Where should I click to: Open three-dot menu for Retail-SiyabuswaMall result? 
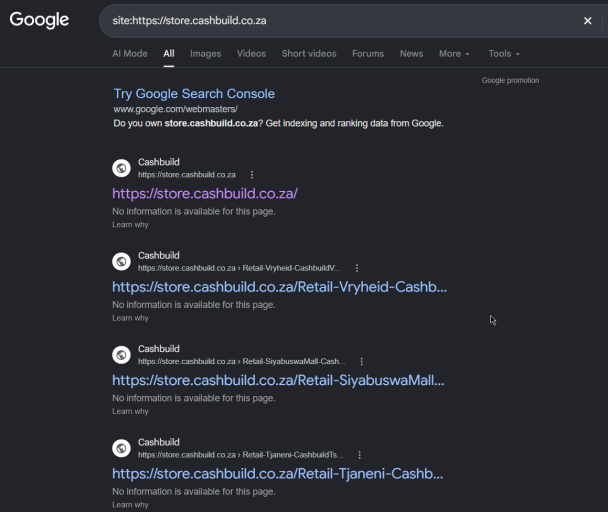click(361, 362)
